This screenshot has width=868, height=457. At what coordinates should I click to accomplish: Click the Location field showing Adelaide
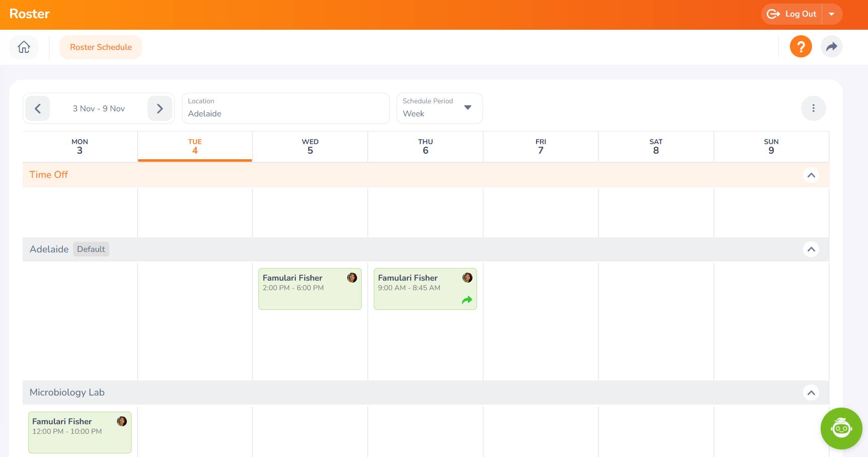(x=286, y=108)
